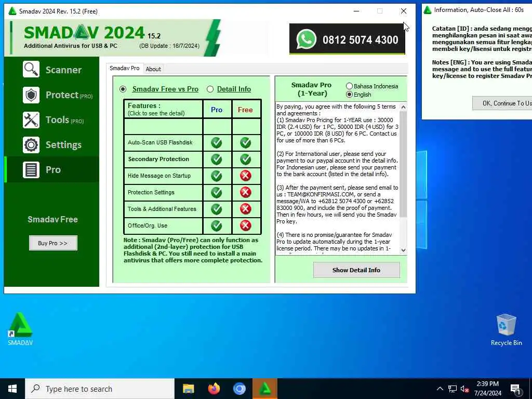
Task: Click Pro checkmark for Hide Message on Startup
Action: 217,176
